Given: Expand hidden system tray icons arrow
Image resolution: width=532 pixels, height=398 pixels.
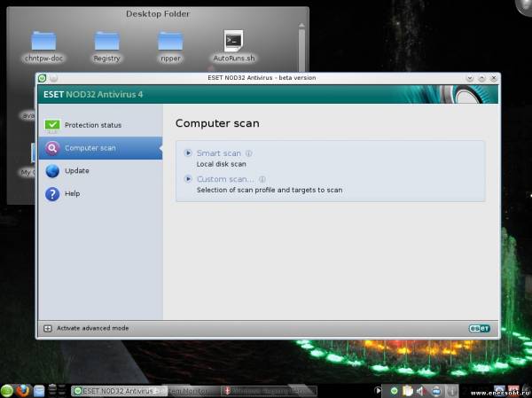Looking at the screenshot, I should pos(378,391).
